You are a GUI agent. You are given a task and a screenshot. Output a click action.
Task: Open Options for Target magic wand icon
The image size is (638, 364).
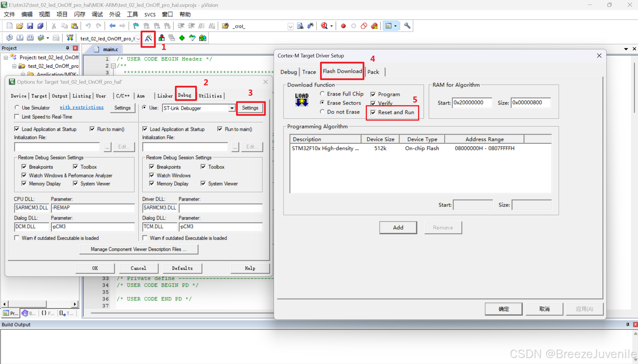point(148,38)
